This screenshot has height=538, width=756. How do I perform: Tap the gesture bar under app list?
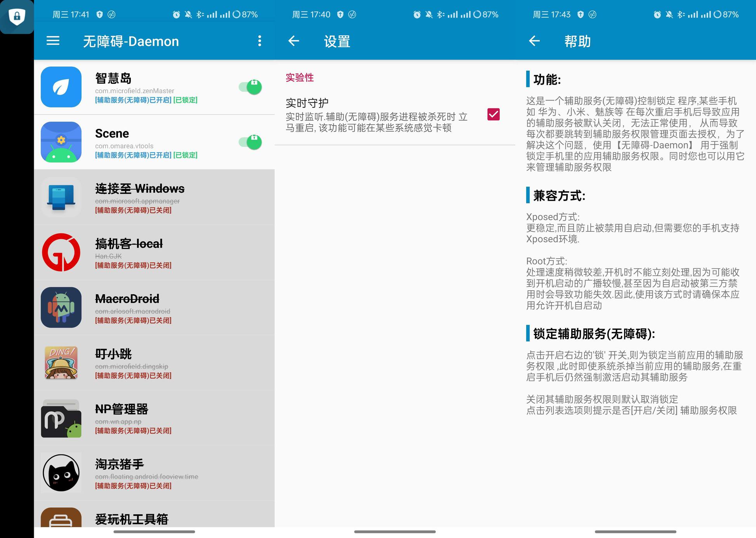pos(154,532)
